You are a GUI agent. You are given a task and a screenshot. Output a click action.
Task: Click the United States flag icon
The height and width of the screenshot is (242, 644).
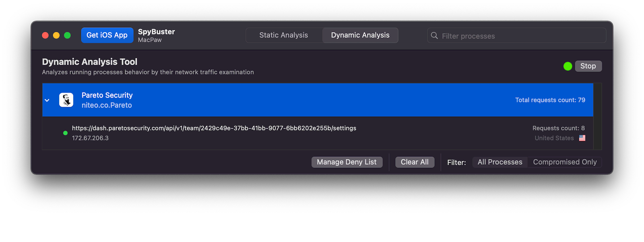tap(582, 138)
